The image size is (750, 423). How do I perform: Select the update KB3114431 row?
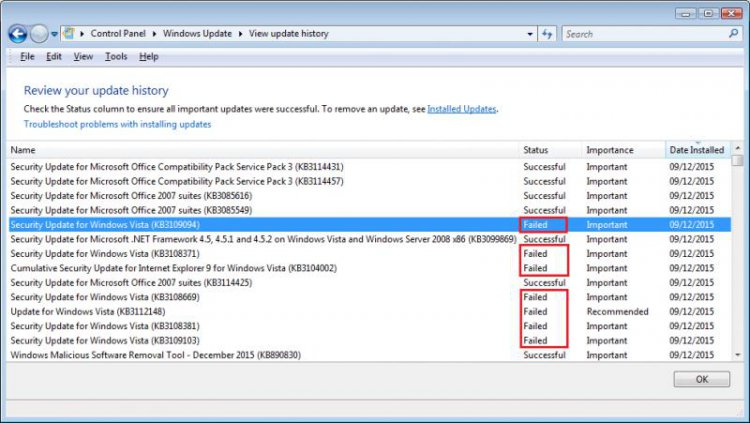point(370,167)
